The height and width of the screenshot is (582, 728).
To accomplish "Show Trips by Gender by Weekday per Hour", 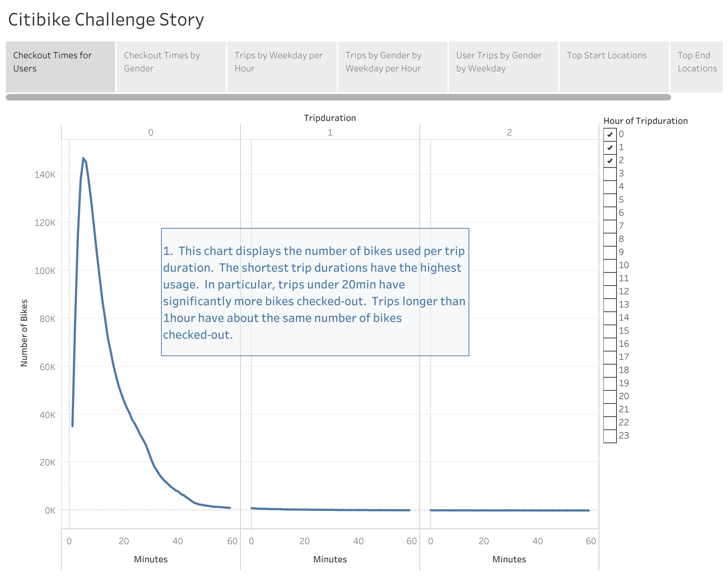I will pyautogui.click(x=392, y=66).
